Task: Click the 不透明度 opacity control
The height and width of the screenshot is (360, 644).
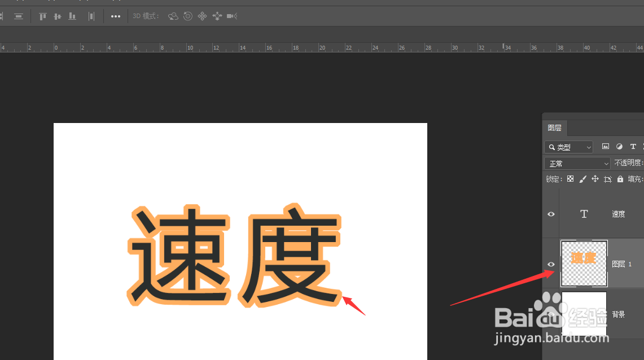Action: click(627, 163)
